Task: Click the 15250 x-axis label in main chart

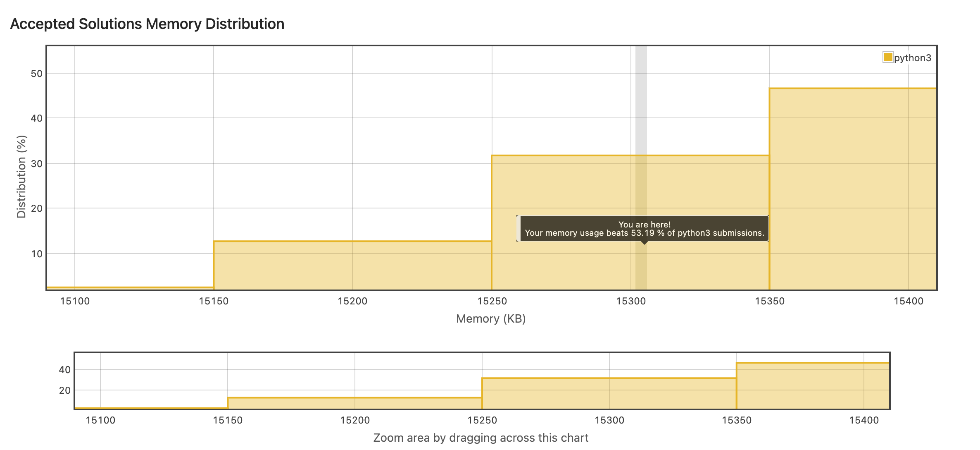Action: pos(492,301)
